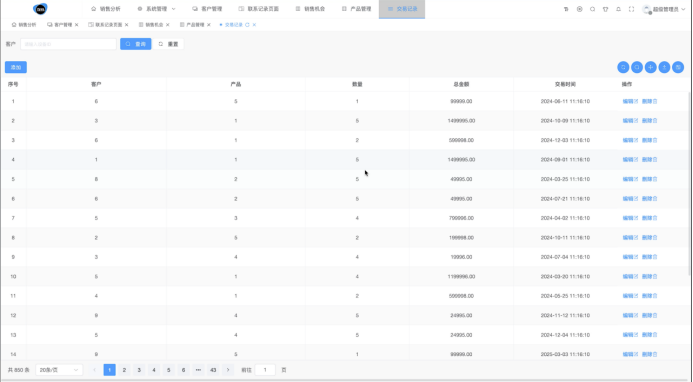Close the 销售机会 page tab

pos(168,25)
